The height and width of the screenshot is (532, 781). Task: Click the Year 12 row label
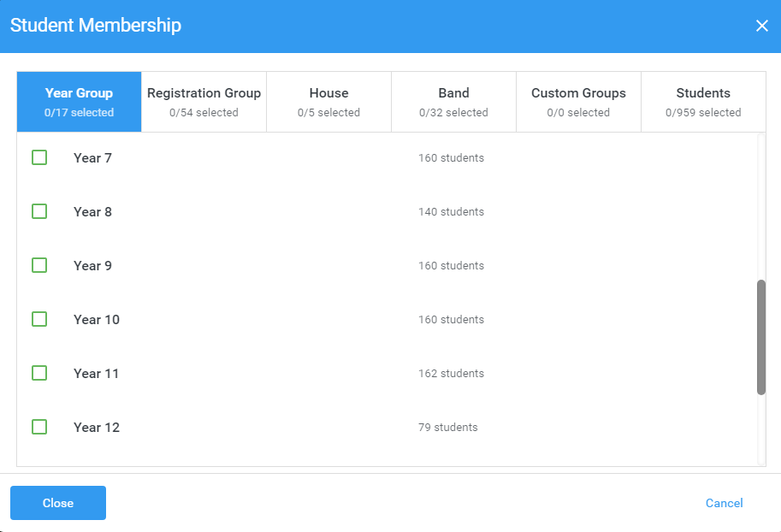click(x=97, y=428)
